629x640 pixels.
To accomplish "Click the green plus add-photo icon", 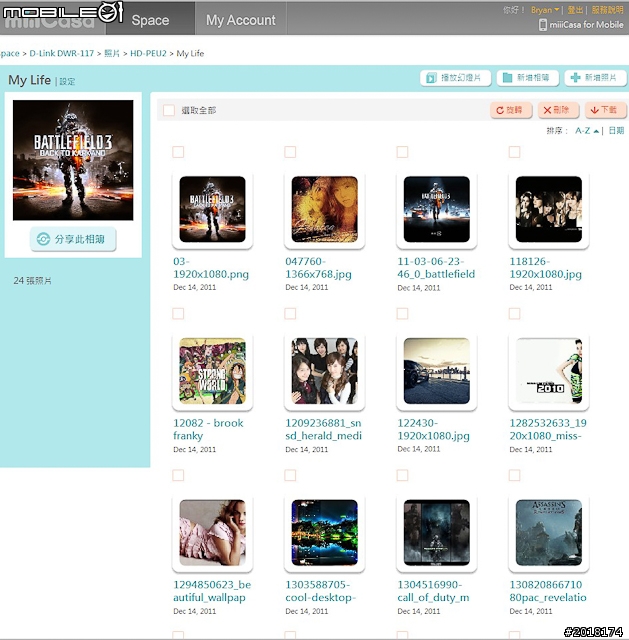I will 575,77.
